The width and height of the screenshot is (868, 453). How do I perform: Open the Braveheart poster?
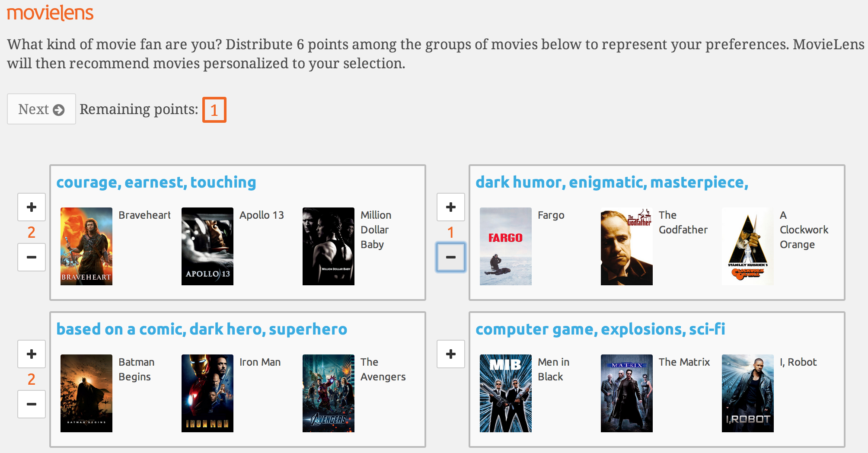click(86, 246)
